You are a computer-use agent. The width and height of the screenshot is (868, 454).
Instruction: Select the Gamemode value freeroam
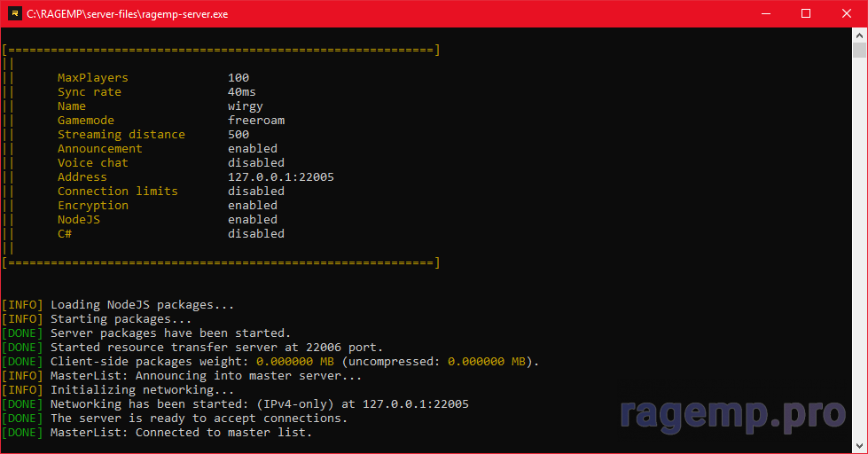[x=255, y=121]
